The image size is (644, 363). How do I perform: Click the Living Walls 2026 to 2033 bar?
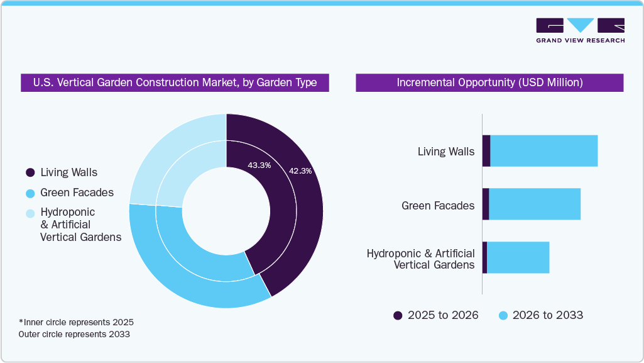(543, 151)
